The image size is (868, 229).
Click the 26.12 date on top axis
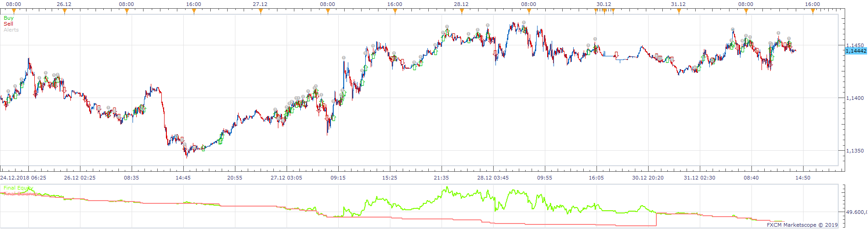64,4
